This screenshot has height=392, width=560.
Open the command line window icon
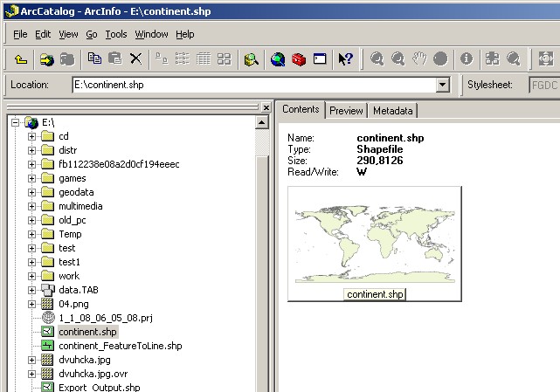click(x=320, y=59)
